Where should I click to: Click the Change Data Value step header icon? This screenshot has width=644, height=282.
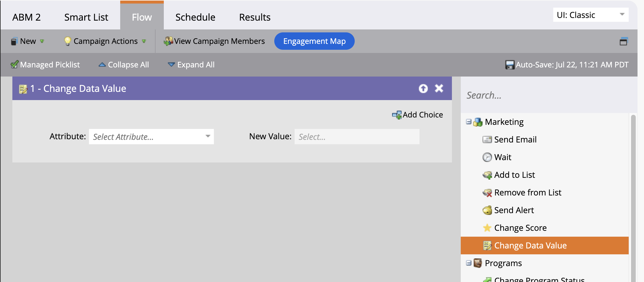23,89
